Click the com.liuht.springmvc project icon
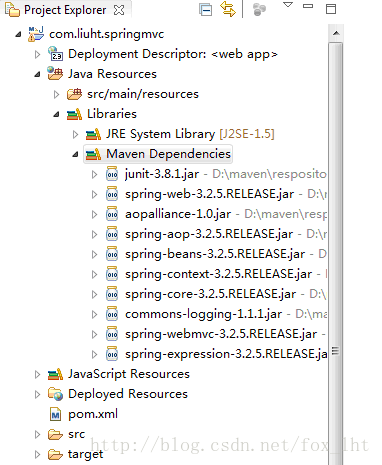Viewport: 382px width, 465px height. (x=36, y=34)
